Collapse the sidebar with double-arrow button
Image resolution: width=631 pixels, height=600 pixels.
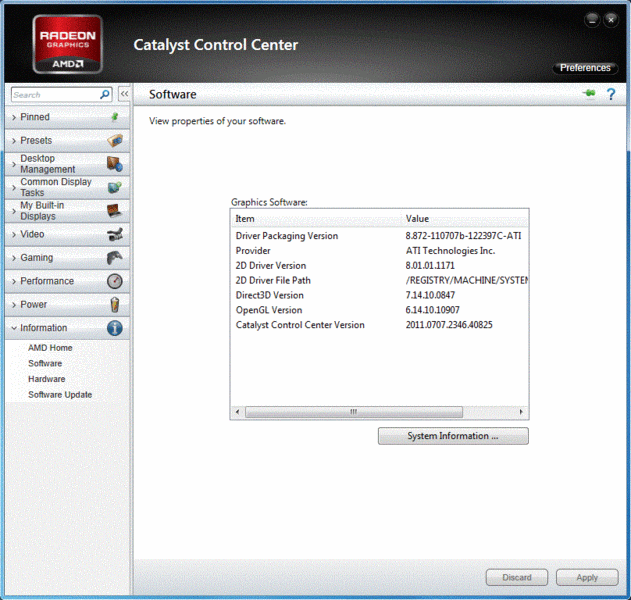point(124,94)
